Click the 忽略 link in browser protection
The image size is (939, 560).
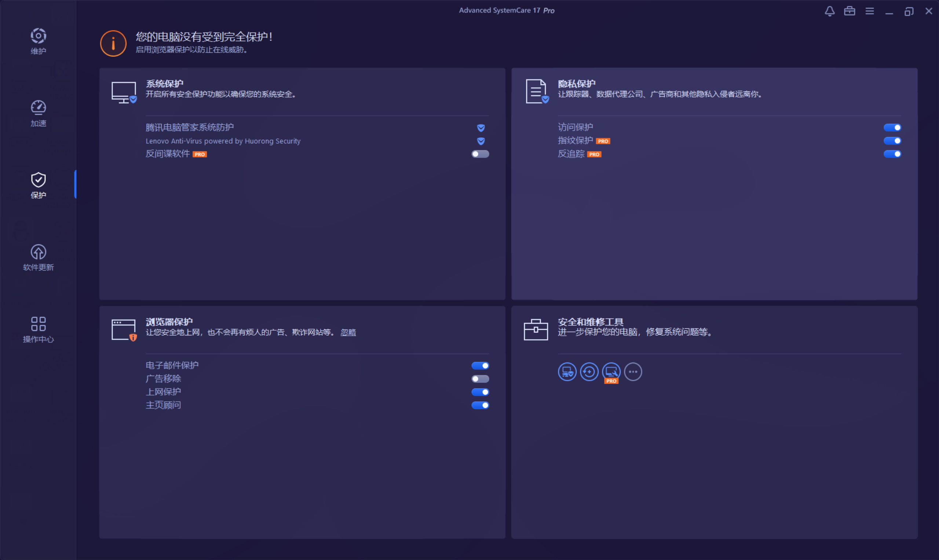click(x=348, y=332)
